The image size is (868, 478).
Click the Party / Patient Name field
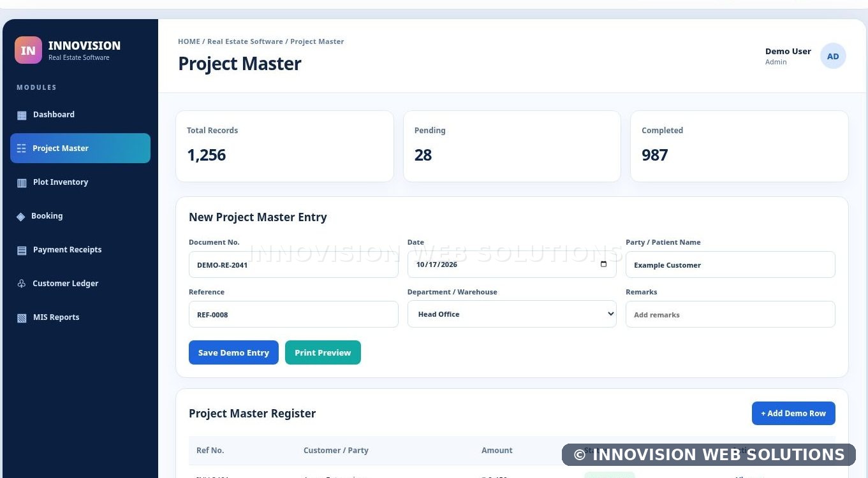coord(730,264)
